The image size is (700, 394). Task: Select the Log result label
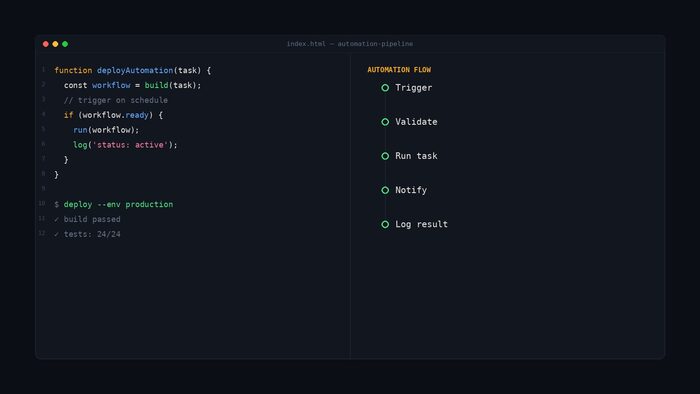tap(421, 224)
